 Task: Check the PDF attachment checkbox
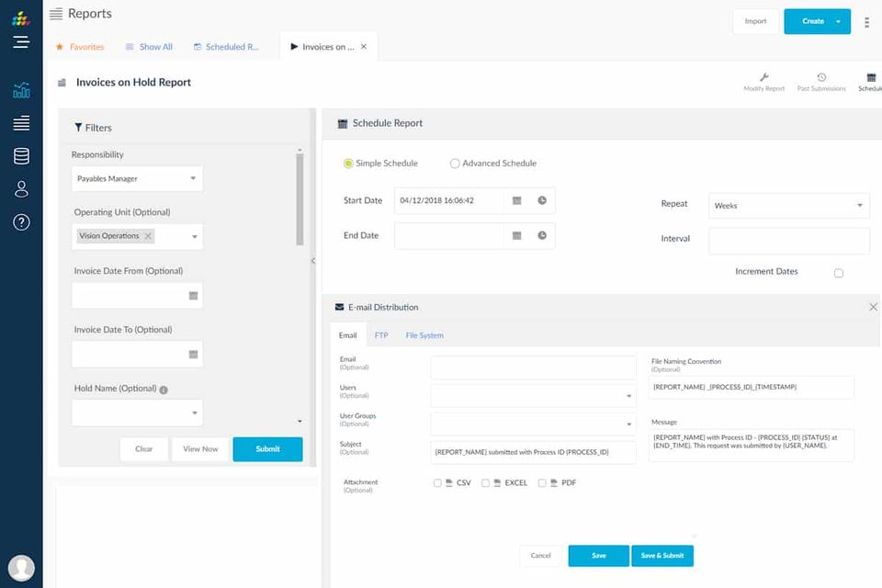coord(542,482)
